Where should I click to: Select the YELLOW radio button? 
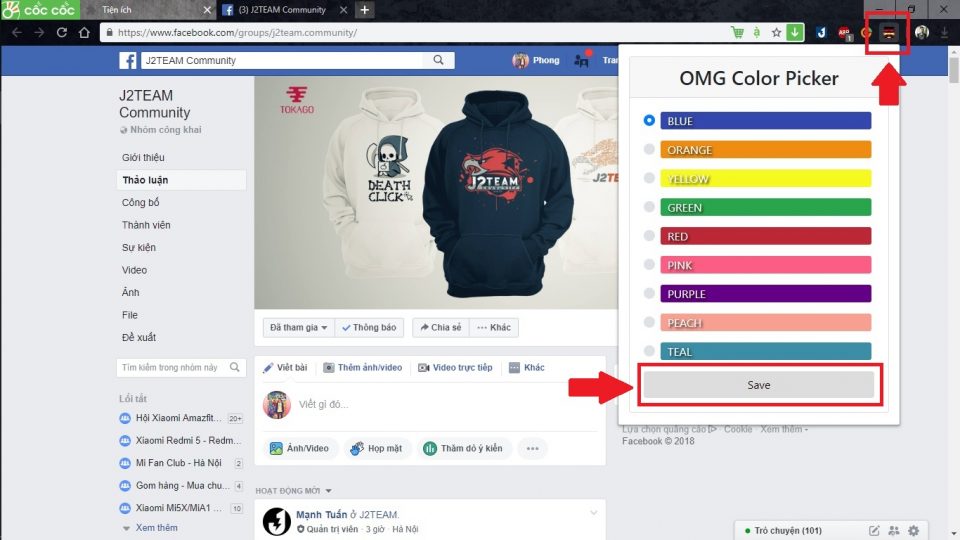(649, 178)
